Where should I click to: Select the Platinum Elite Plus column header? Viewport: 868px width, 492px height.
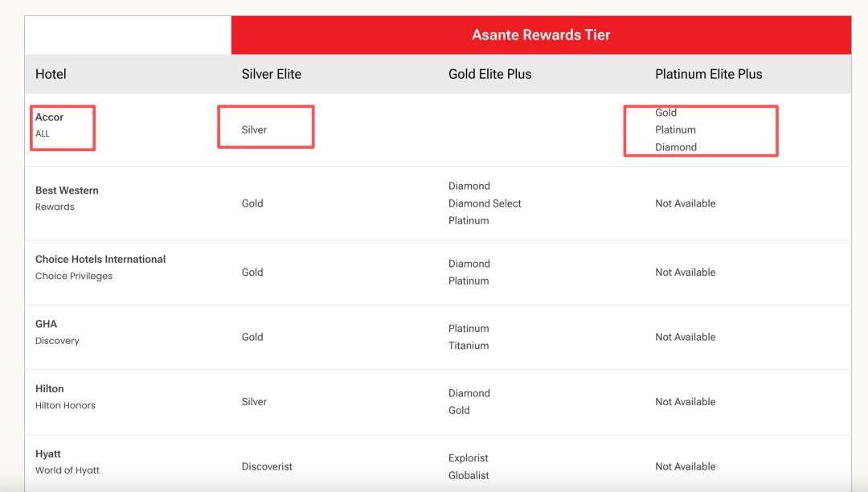click(709, 74)
